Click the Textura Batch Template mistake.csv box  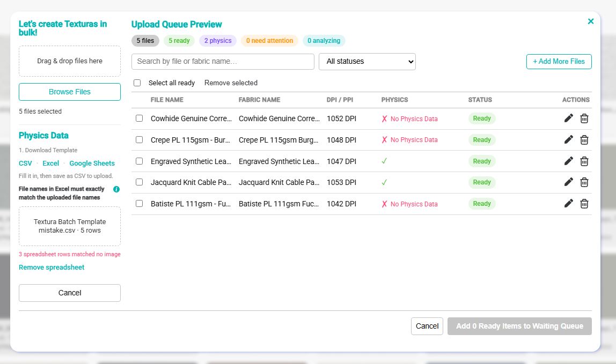click(70, 226)
